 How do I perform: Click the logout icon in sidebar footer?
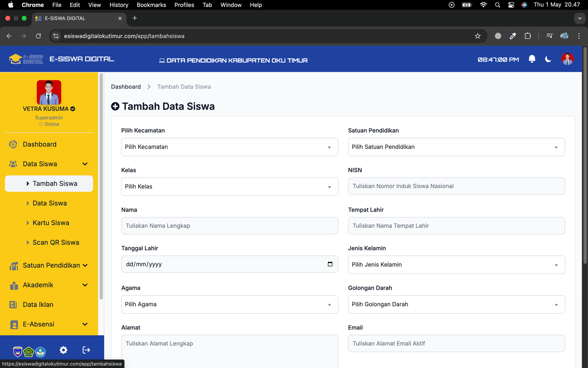[86, 350]
